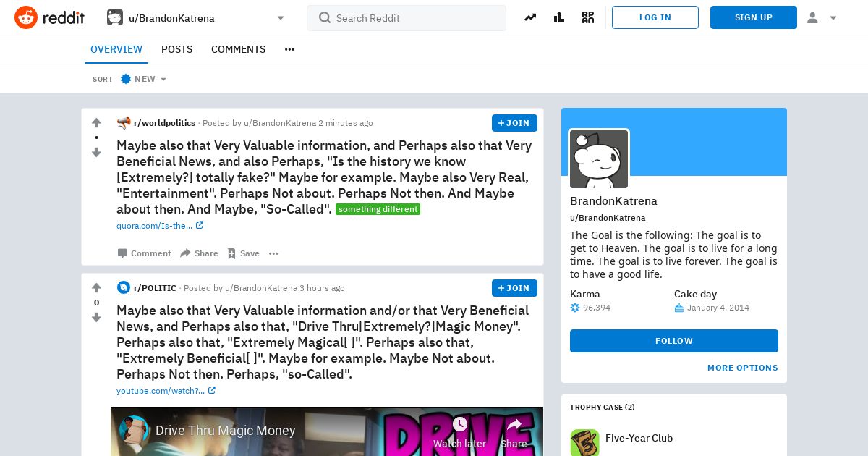Click BrandonKatrena's snoo avatar picture
This screenshot has width=868, height=456.
[599, 159]
